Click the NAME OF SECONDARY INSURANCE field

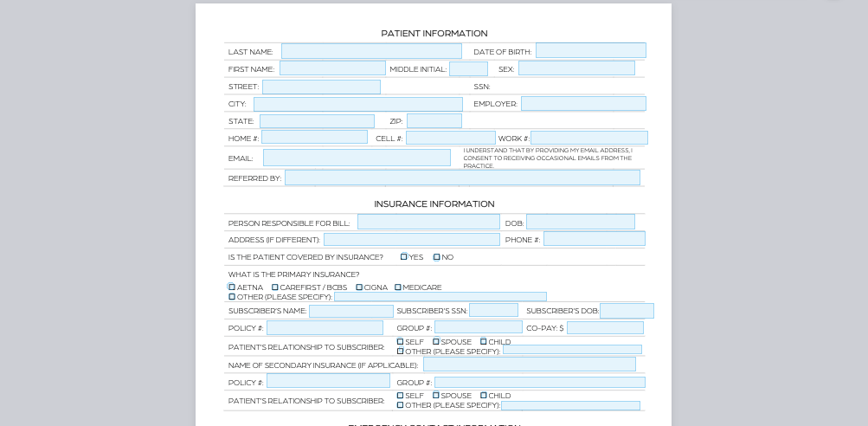pyautogui.click(x=530, y=364)
